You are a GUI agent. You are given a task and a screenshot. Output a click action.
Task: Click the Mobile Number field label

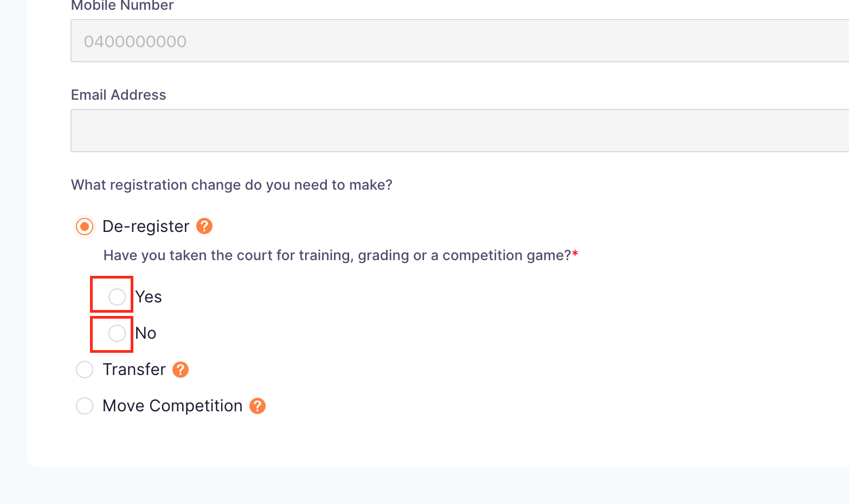pos(123,5)
